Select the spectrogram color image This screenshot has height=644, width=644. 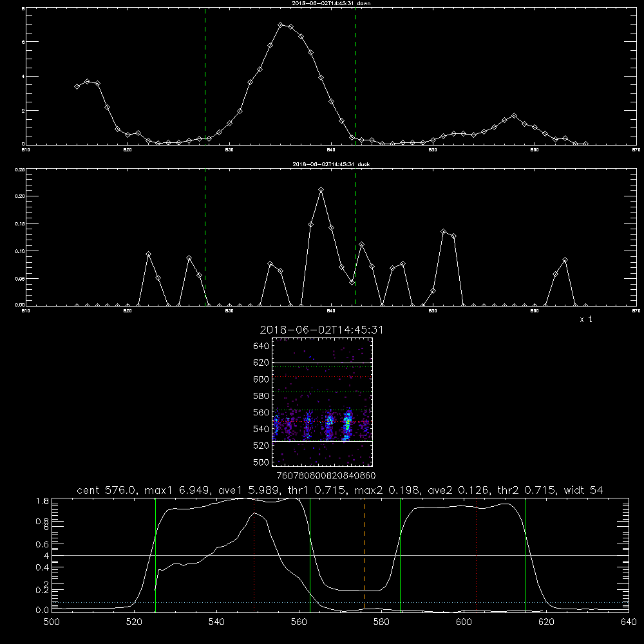click(x=322, y=402)
